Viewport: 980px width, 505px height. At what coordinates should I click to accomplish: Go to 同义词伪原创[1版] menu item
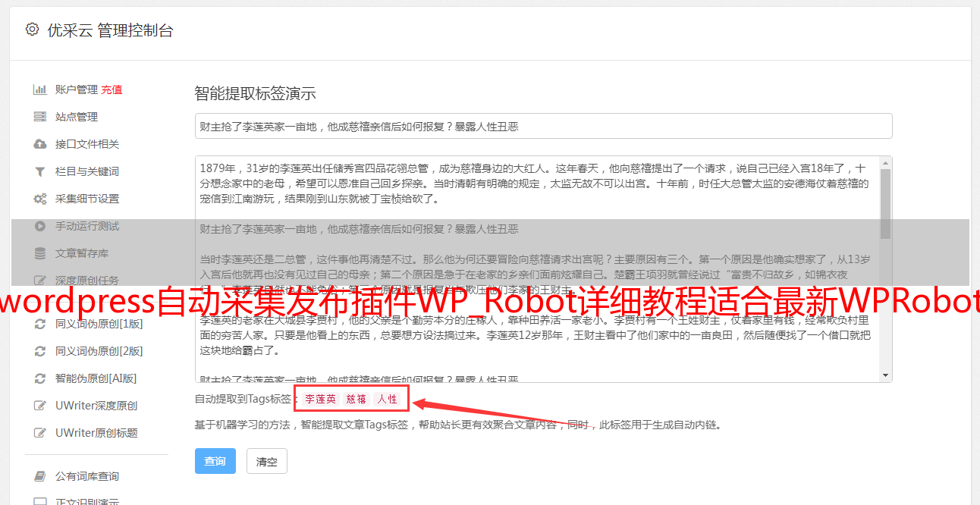click(99, 324)
